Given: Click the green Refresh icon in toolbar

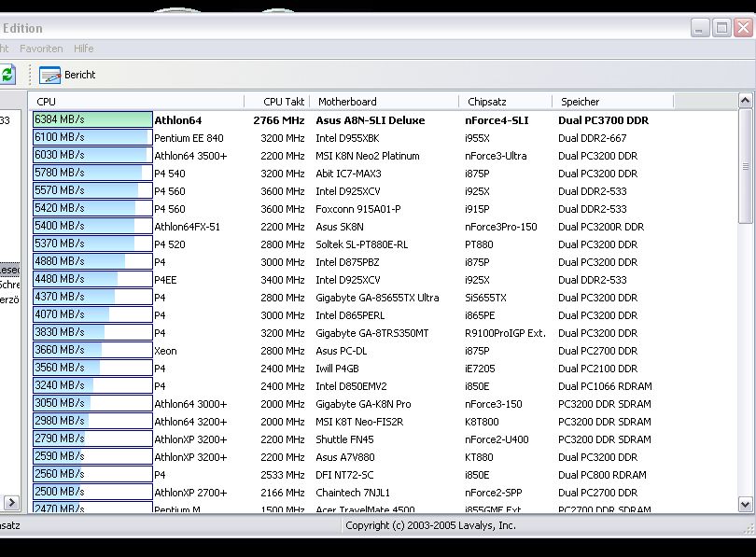Looking at the screenshot, I should click(x=7, y=75).
